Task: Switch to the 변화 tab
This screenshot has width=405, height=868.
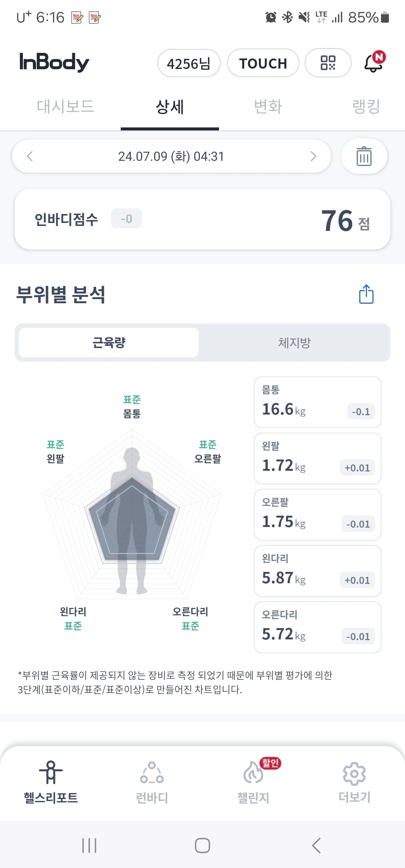Action: [268, 106]
